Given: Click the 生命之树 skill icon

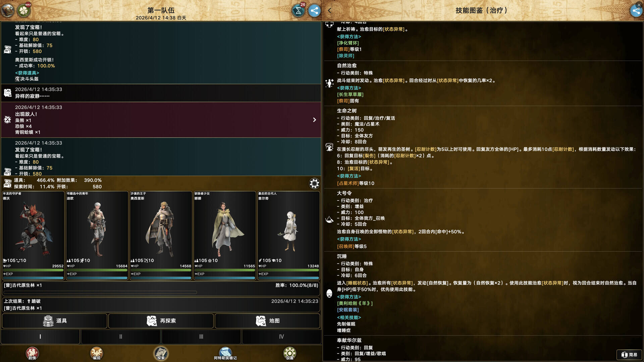Looking at the screenshot, I should pyautogui.click(x=329, y=147).
